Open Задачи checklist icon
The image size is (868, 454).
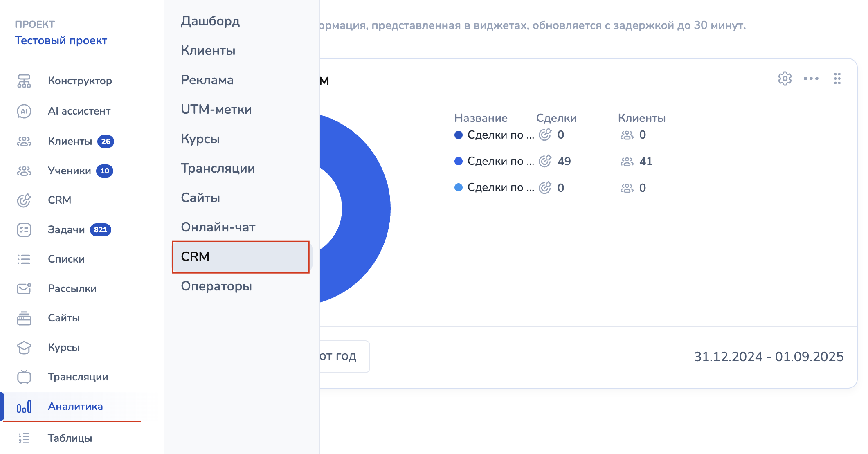coord(24,230)
